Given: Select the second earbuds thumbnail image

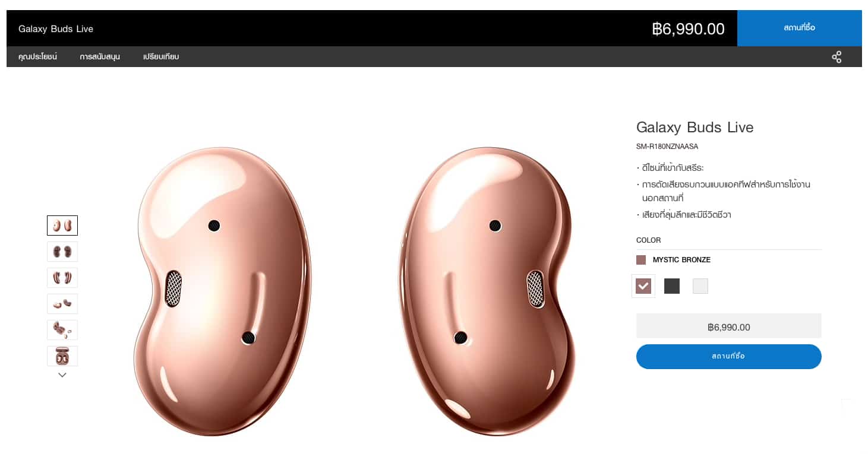Looking at the screenshot, I should (x=62, y=252).
